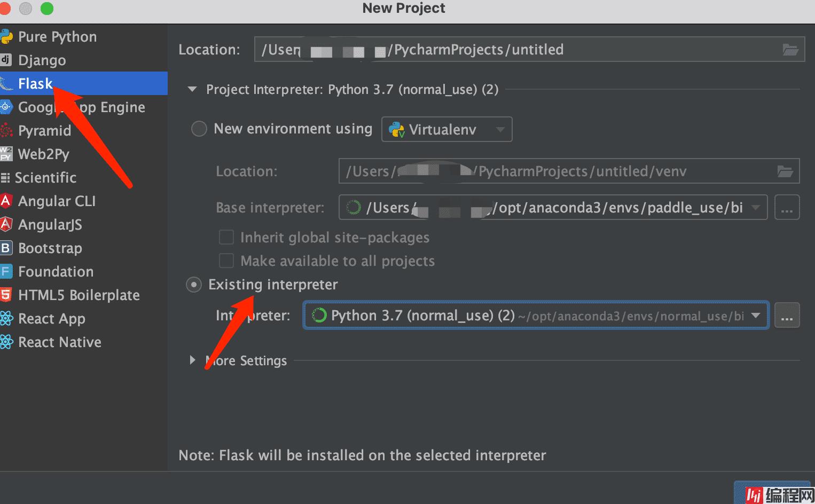
Task: Enable Inherit global site-packages checkbox
Action: coord(226,237)
